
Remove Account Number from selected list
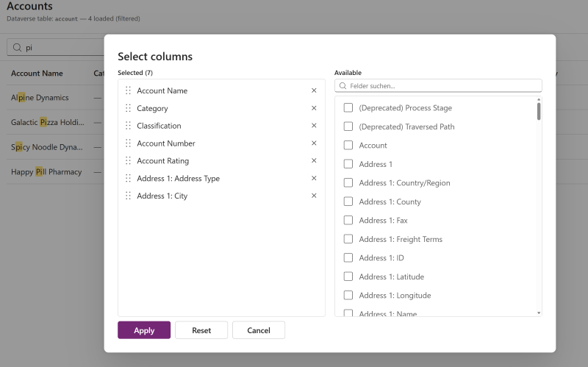click(x=314, y=143)
